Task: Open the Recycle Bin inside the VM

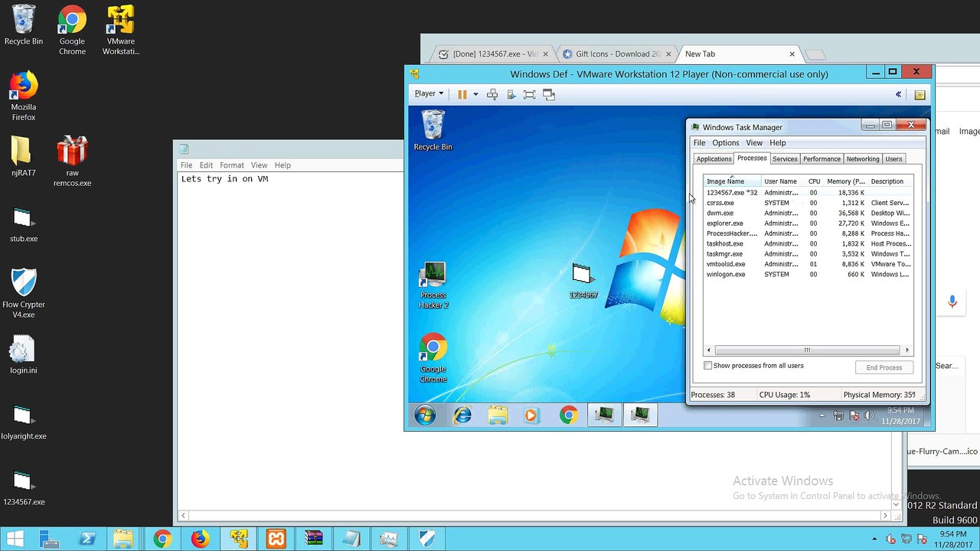Action: pos(433,130)
